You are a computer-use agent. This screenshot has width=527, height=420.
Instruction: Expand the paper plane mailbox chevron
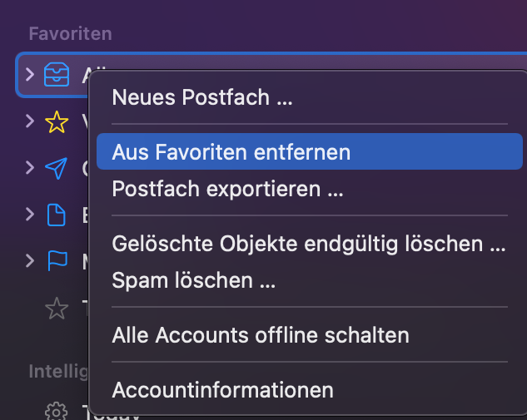click(30, 170)
